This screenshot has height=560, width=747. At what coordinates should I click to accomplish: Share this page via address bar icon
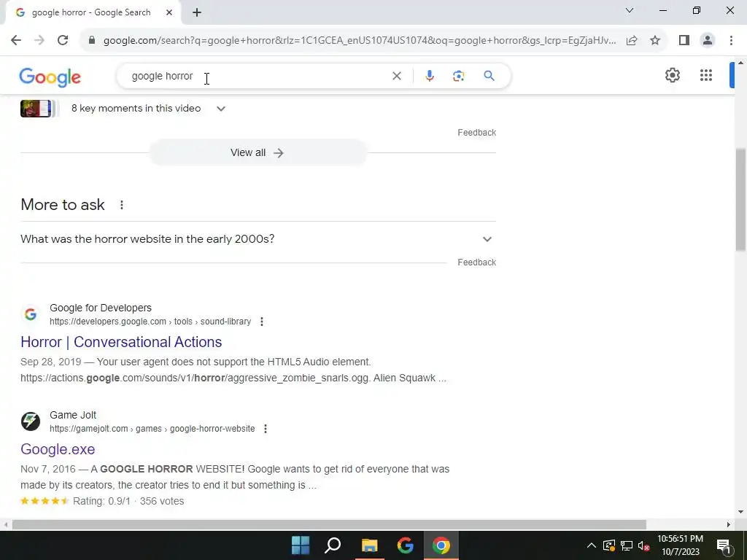click(632, 41)
